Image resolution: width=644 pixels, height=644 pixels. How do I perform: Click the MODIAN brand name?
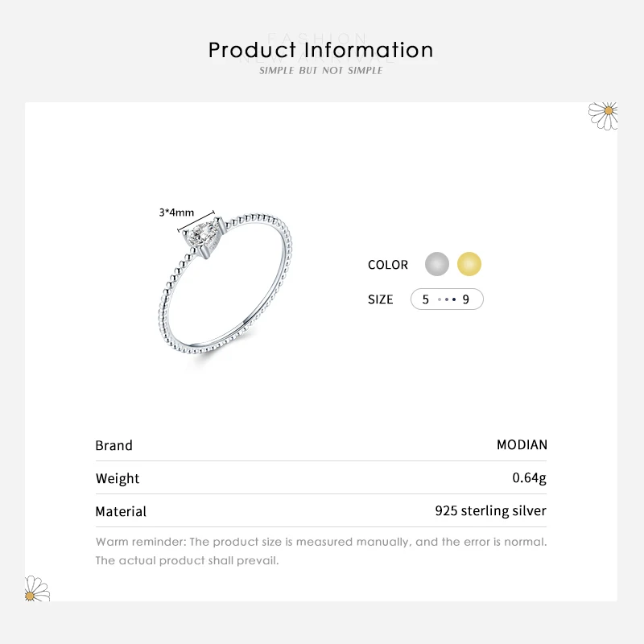[522, 445]
